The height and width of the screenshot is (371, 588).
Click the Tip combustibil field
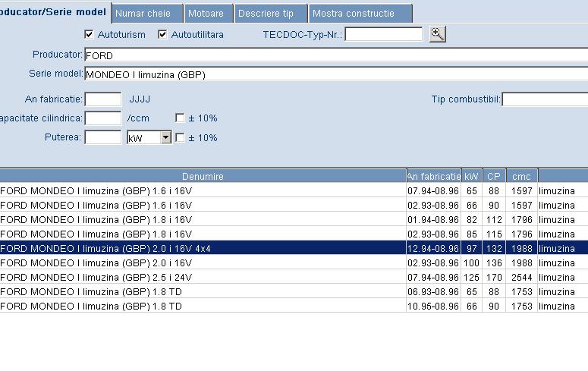[544, 99]
